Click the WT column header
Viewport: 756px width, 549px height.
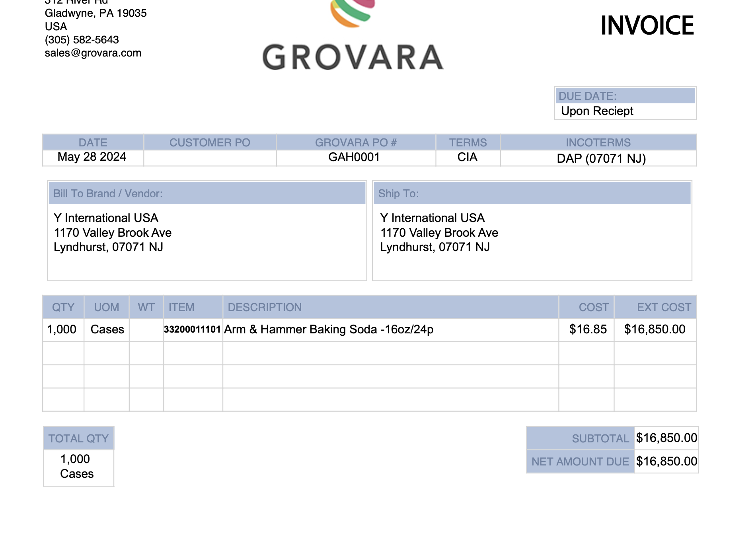pos(146,307)
